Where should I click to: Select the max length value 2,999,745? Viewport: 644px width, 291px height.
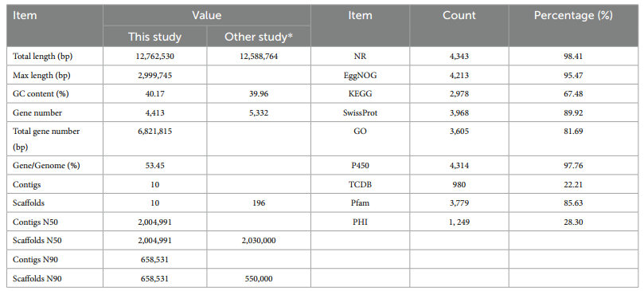(x=155, y=75)
